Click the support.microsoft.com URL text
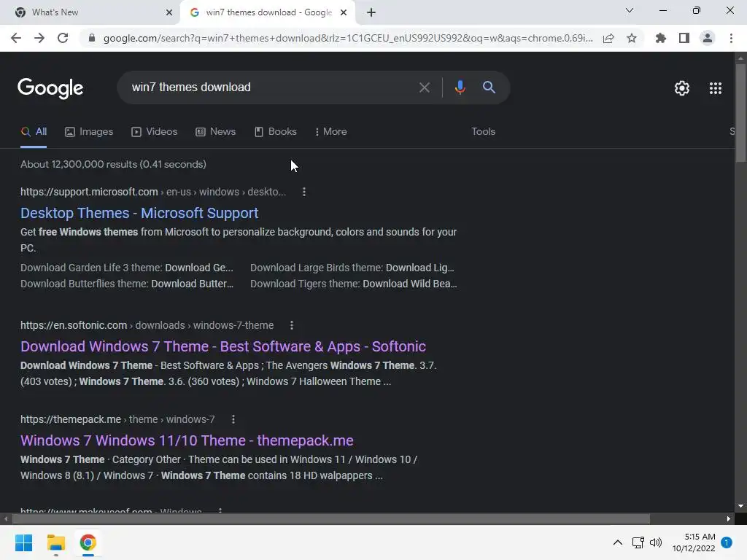Screen dimensions: 747x560 coord(89,192)
